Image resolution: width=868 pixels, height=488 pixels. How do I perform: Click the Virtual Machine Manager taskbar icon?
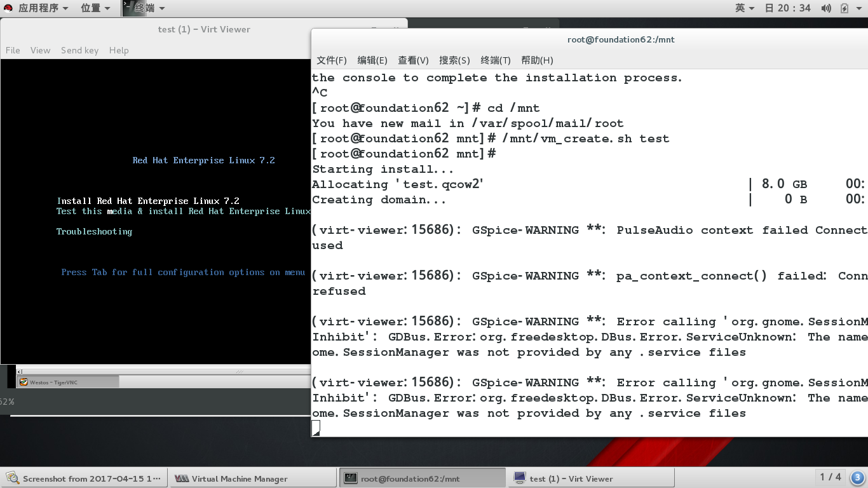coord(181,478)
